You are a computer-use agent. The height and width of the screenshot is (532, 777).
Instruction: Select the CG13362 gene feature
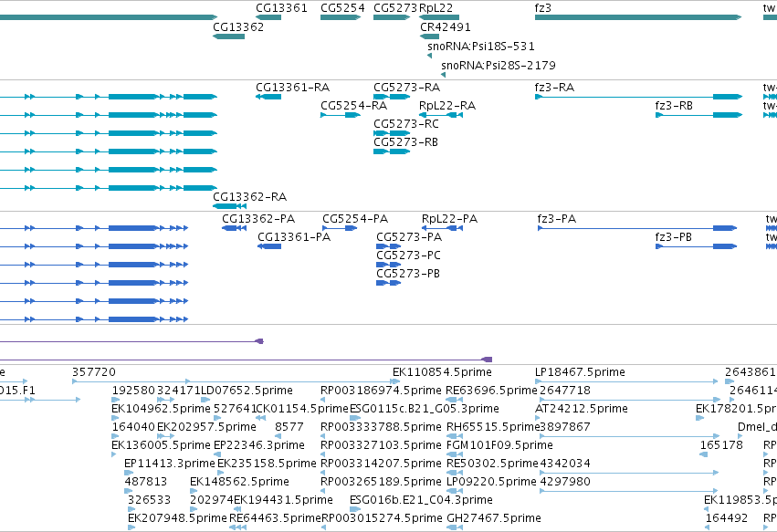(x=228, y=37)
